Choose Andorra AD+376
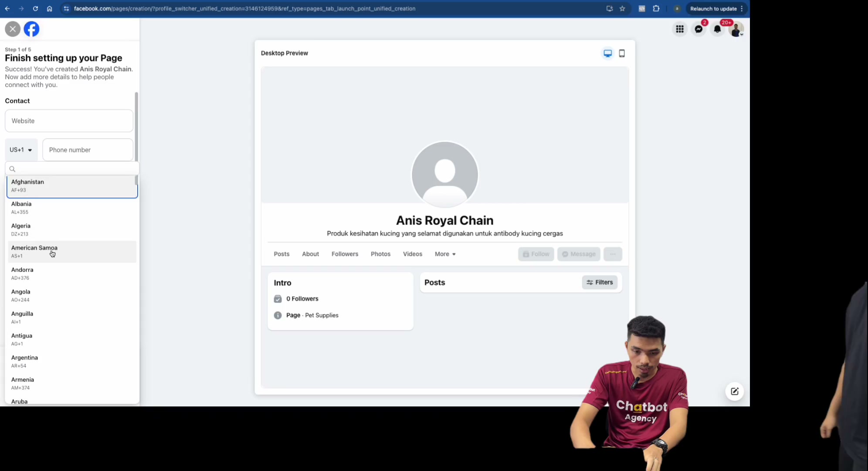 coord(72,273)
